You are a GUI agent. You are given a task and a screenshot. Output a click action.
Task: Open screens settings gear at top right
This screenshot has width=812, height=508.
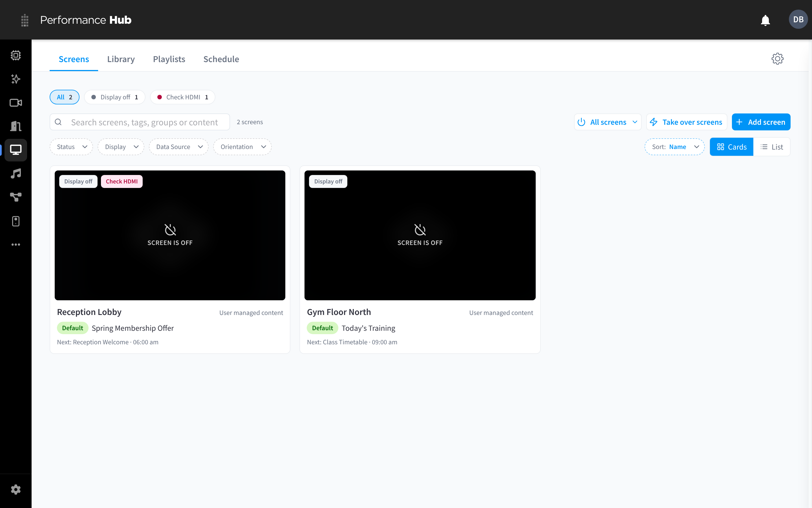(x=777, y=59)
